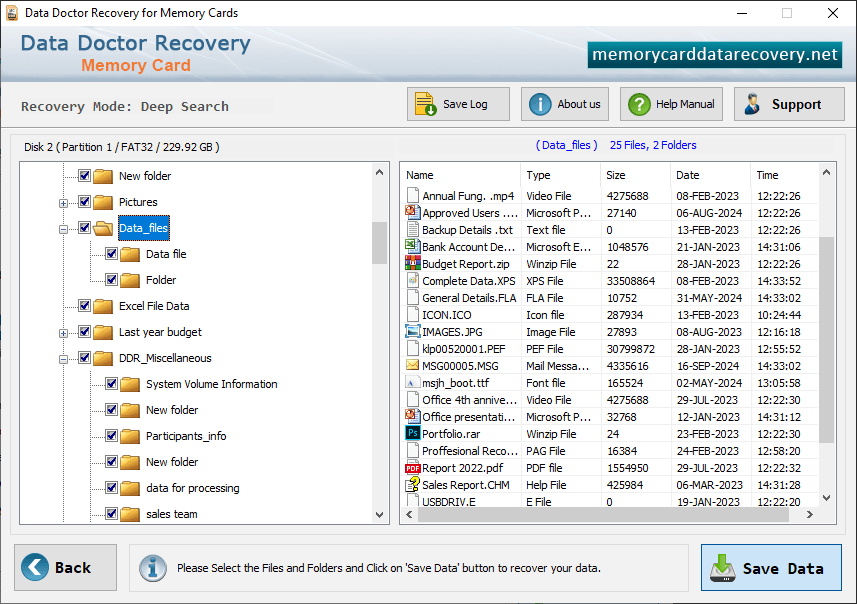Sort file list by Name column
The height and width of the screenshot is (604, 857).
pyautogui.click(x=461, y=175)
